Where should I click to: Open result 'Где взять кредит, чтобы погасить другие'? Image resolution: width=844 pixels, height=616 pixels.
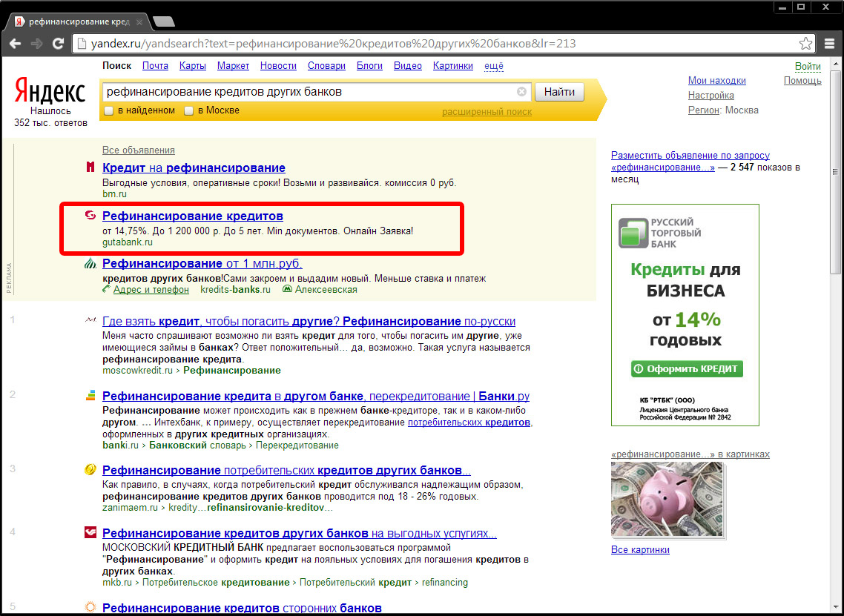pos(309,321)
